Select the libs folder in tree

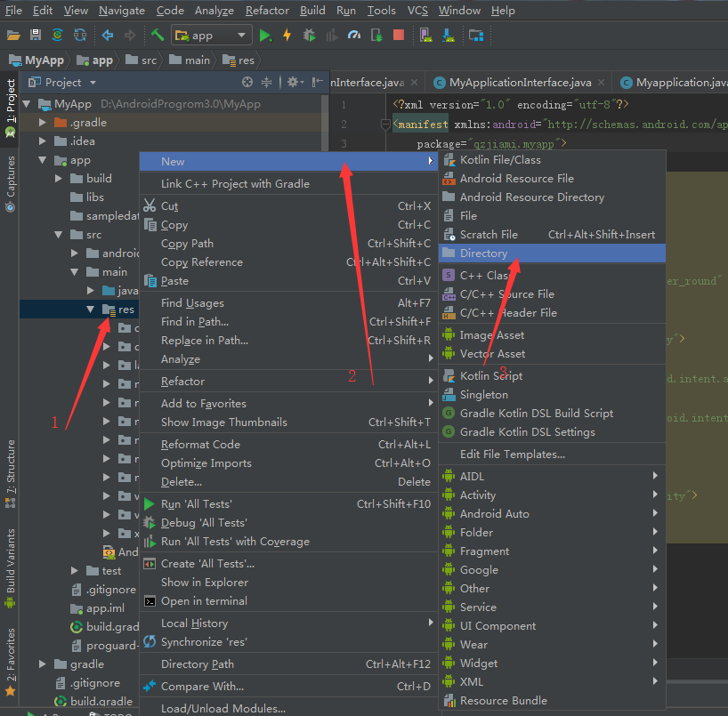pyautogui.click(x=87, y=197)
